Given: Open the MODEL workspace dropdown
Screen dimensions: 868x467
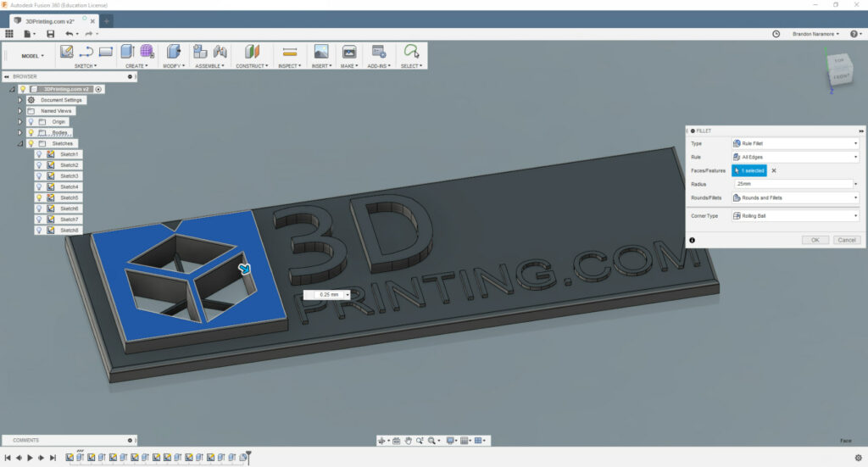Looking at the screenshot, I should (32, 56).
